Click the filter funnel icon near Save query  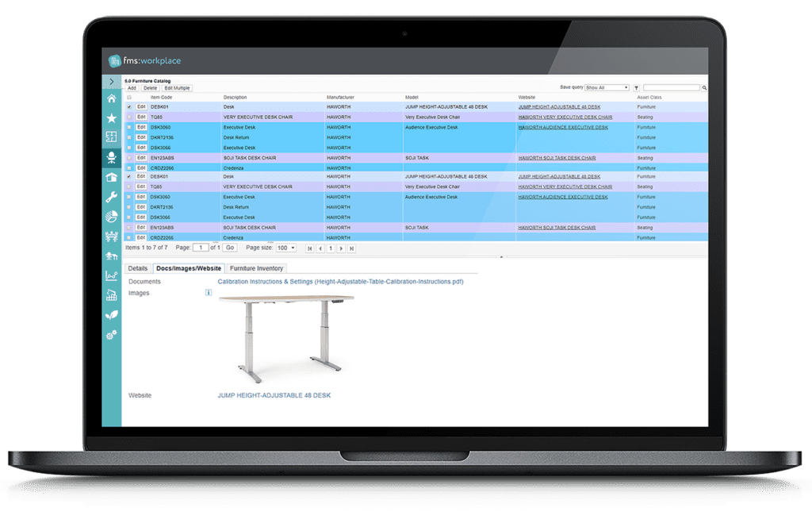coord(636,87)
